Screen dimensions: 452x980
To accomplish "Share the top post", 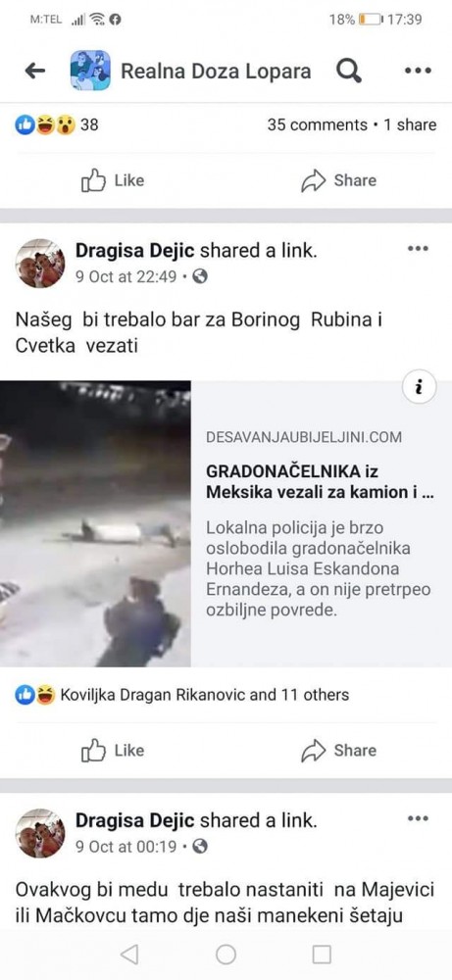I will click(x=338, y=180).
